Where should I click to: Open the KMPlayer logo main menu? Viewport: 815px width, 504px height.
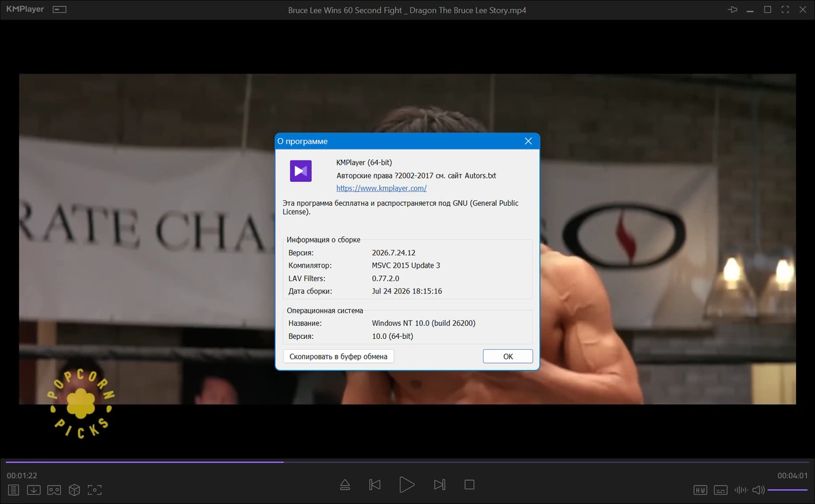(x=25, y=10)
